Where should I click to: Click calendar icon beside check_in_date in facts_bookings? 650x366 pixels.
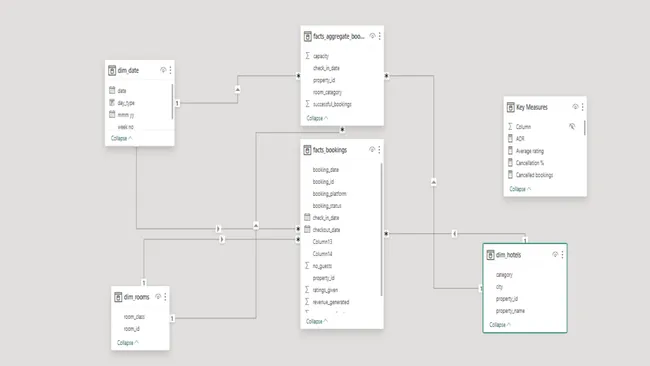307,217
